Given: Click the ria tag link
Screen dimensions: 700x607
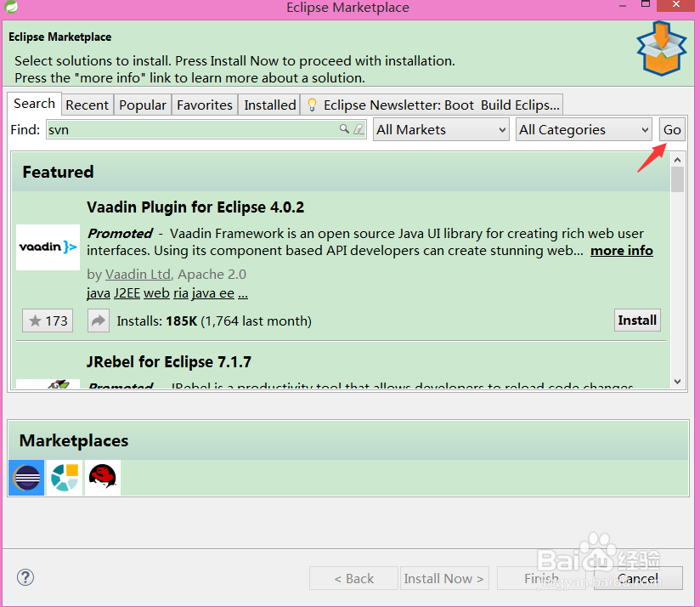Looking at the screenshot, I should (181, 293).
